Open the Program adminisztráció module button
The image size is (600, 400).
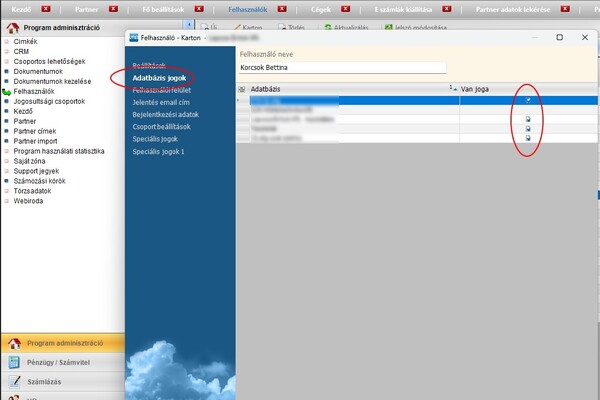coord(63,343)
